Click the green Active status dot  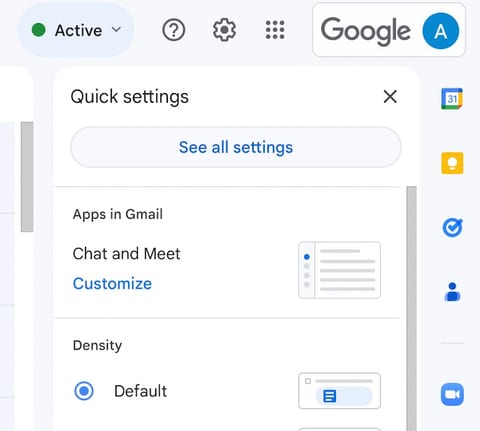coord(38,30)
